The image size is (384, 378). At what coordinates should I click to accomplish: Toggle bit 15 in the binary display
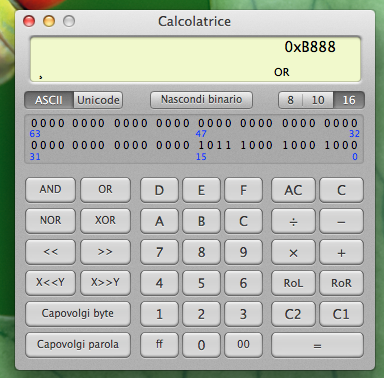[x=202, y=145]
